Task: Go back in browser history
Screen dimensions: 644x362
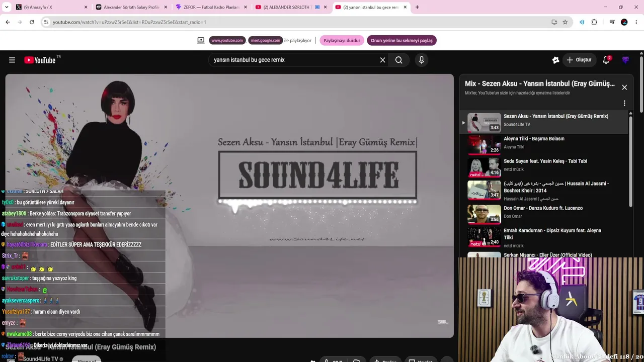Action: [x=8, y=22]
